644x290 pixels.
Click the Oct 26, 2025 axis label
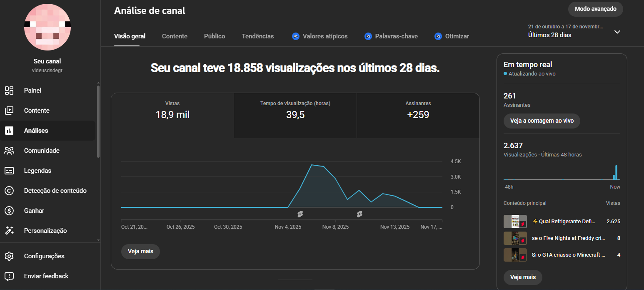point(180,227)
